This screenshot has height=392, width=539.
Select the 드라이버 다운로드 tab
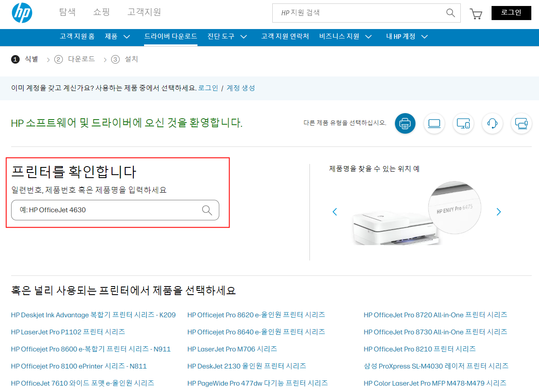(171, 37)
